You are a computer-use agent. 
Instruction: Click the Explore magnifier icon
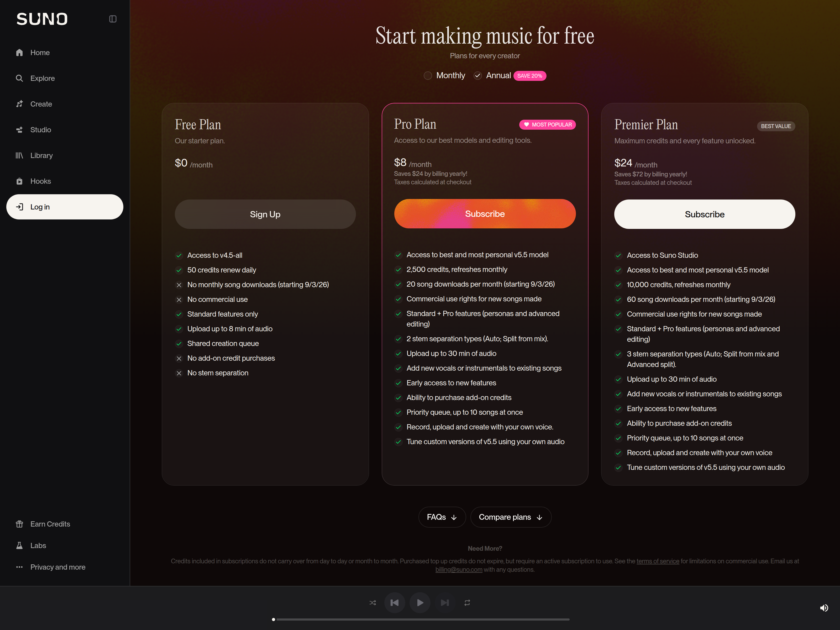pos(19,78)
